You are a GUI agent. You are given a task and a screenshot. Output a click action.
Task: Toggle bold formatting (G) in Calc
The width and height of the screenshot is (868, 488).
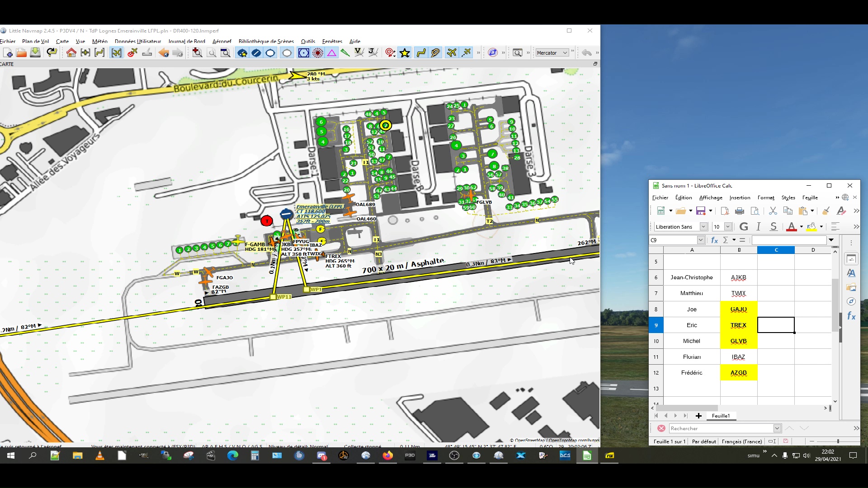[x=744, y=227]
